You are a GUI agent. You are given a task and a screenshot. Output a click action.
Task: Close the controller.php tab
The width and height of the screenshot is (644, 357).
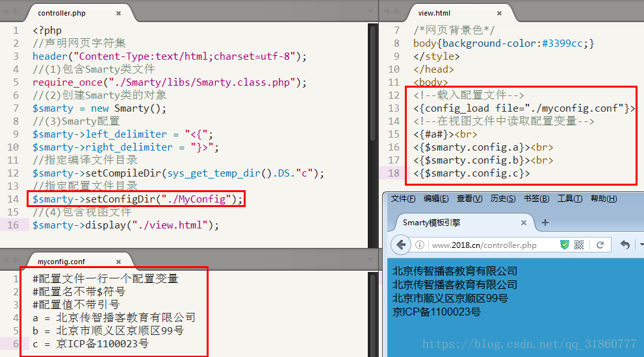(x=118, y=13)
